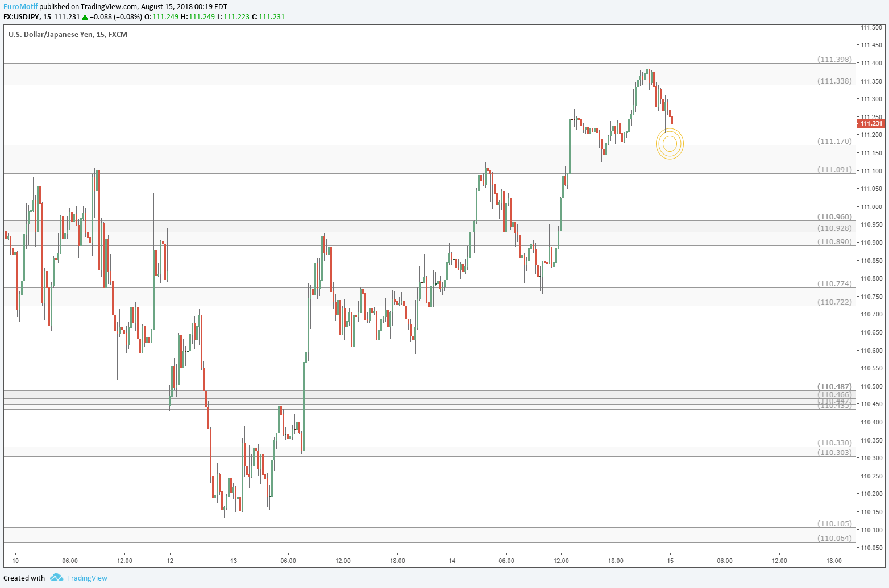
Task: Select the (110.330) level label
Action: pyautogui.click(x=834, y=443)
